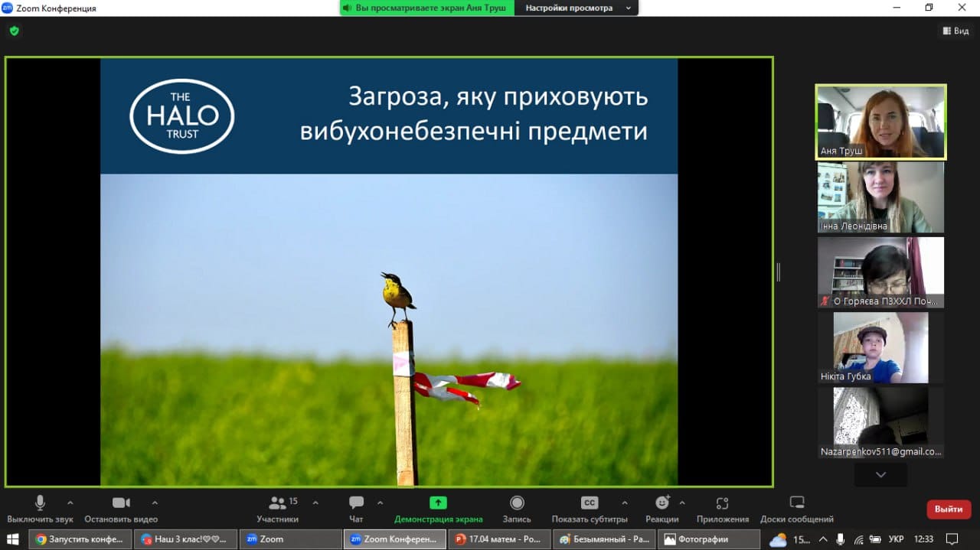Start recording with the Запись button
980x550 pixels.
517,503
